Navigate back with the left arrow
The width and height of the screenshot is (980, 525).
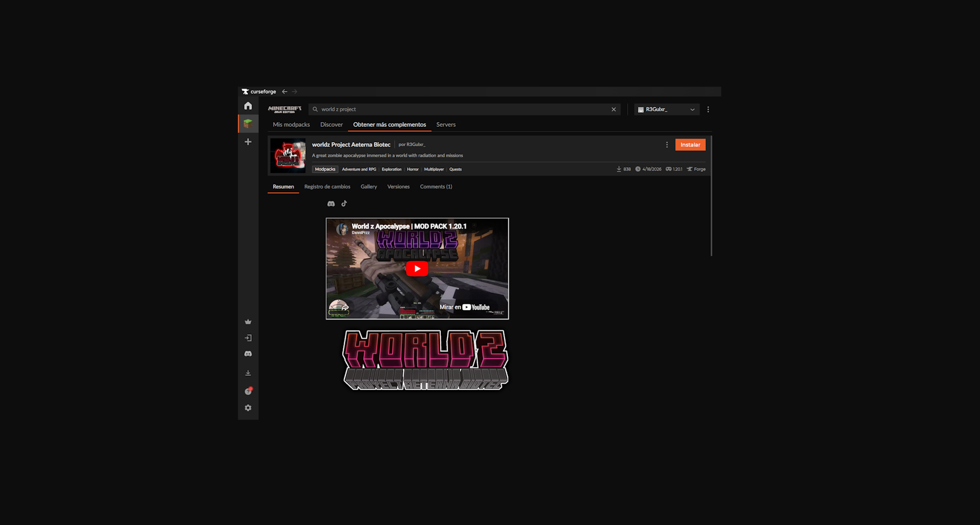(x=284, y=92)
